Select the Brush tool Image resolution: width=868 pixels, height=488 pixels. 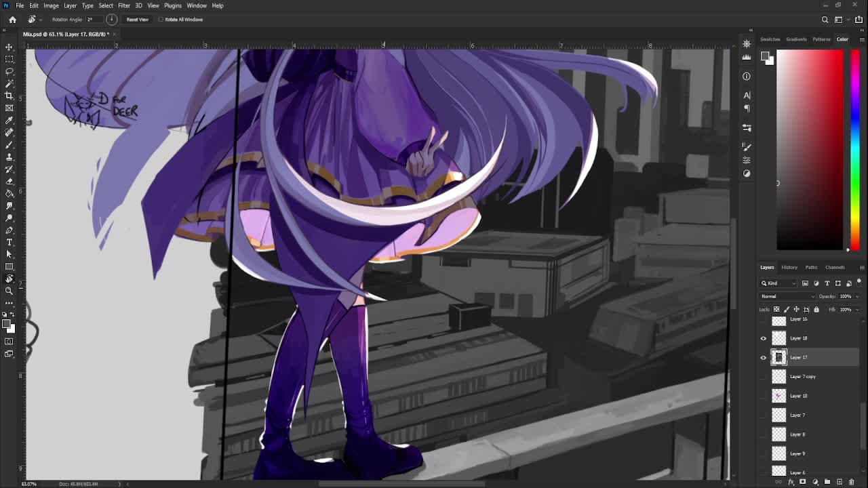(9, 144)
